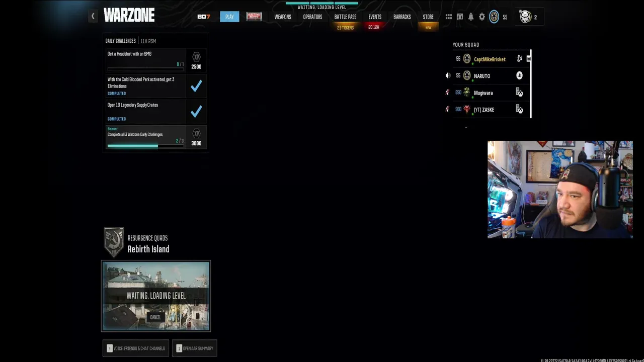Open AAR Summary
The image size is (644, 362).
[195, 348]
